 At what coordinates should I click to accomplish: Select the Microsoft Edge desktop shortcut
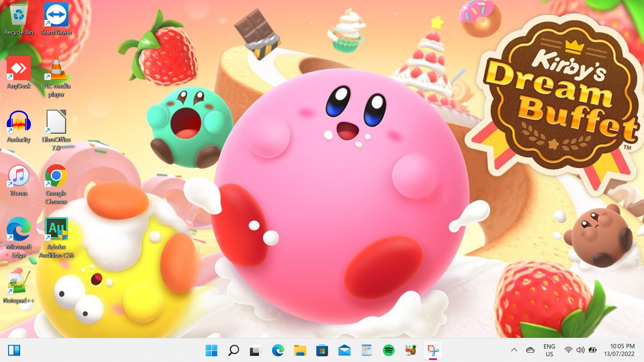19,238
